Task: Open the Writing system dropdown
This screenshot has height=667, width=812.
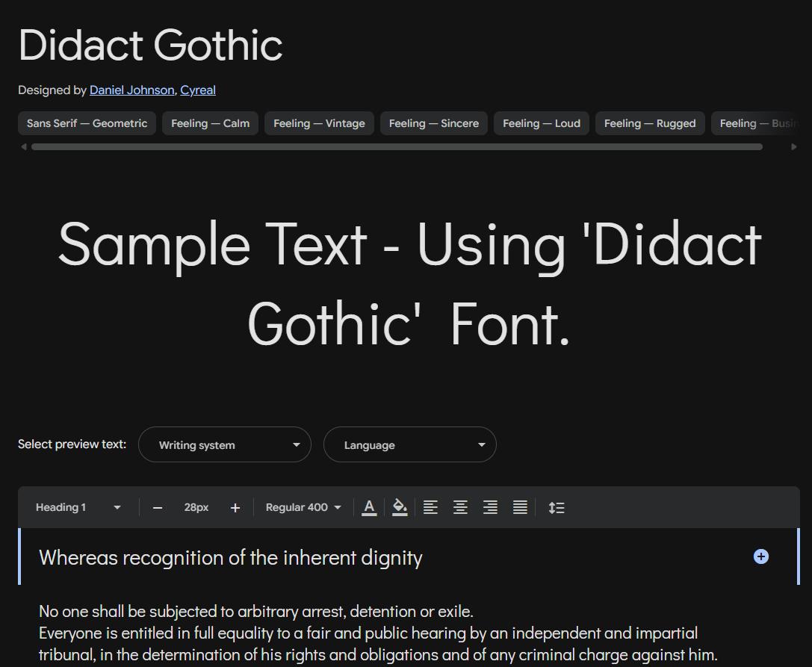Action: pyautogui.click(x=225, y=444)
